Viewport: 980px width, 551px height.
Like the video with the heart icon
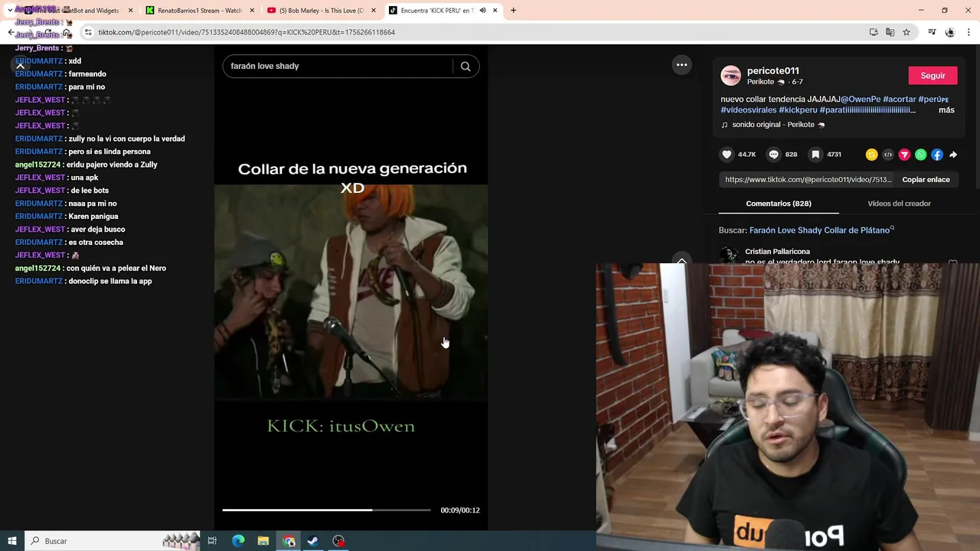tap(727, 155)
